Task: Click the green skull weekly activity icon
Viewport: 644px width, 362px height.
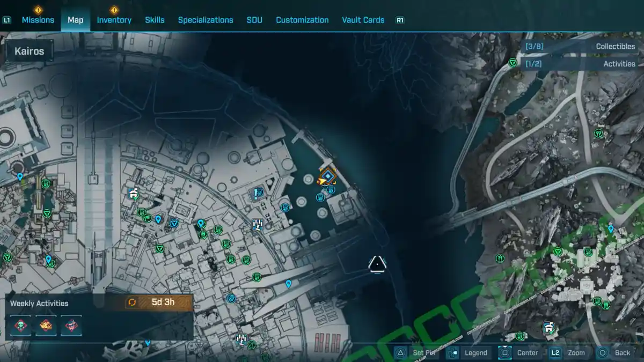Action: (20, 325)
